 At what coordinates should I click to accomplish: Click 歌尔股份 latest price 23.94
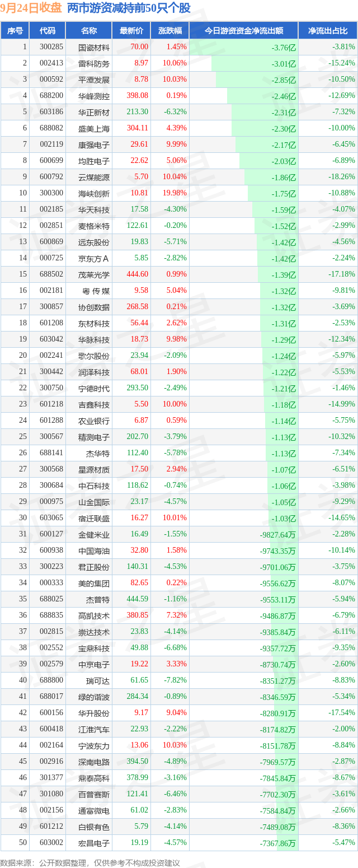139,356
